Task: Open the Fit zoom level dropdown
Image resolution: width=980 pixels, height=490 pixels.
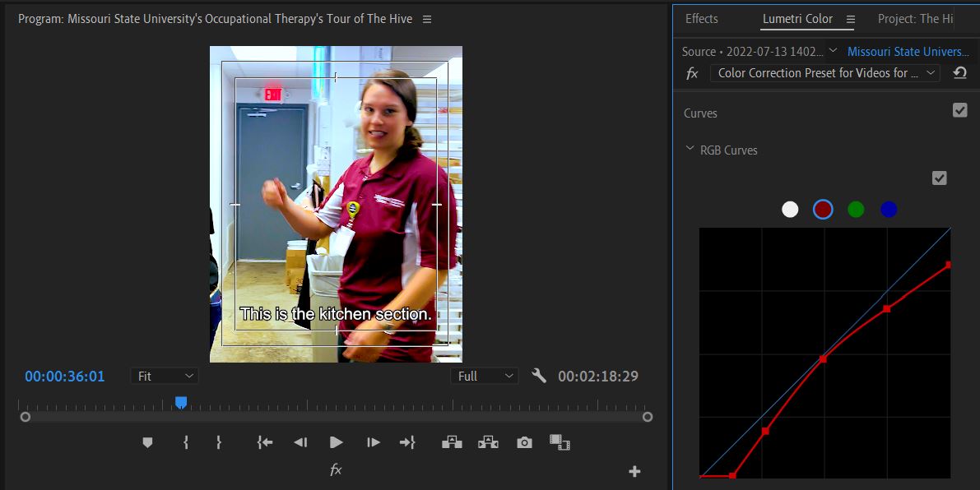Action: [165, 376]
